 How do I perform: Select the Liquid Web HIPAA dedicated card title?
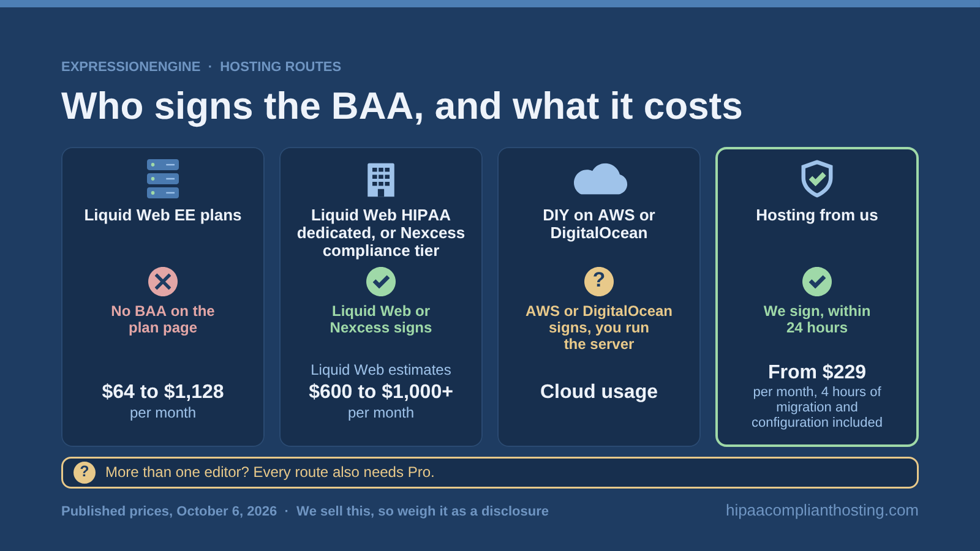click(381, 233)
